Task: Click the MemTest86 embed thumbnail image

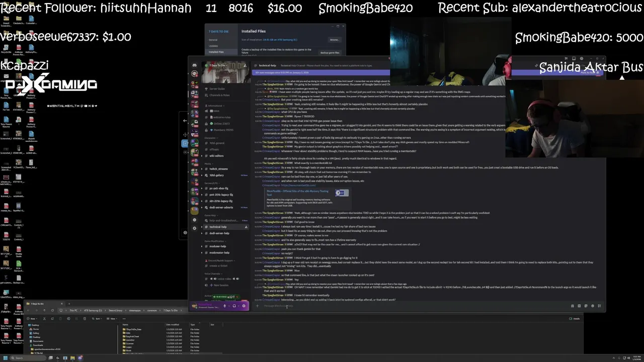Action: pyautogui.click(x=342, y=193)
